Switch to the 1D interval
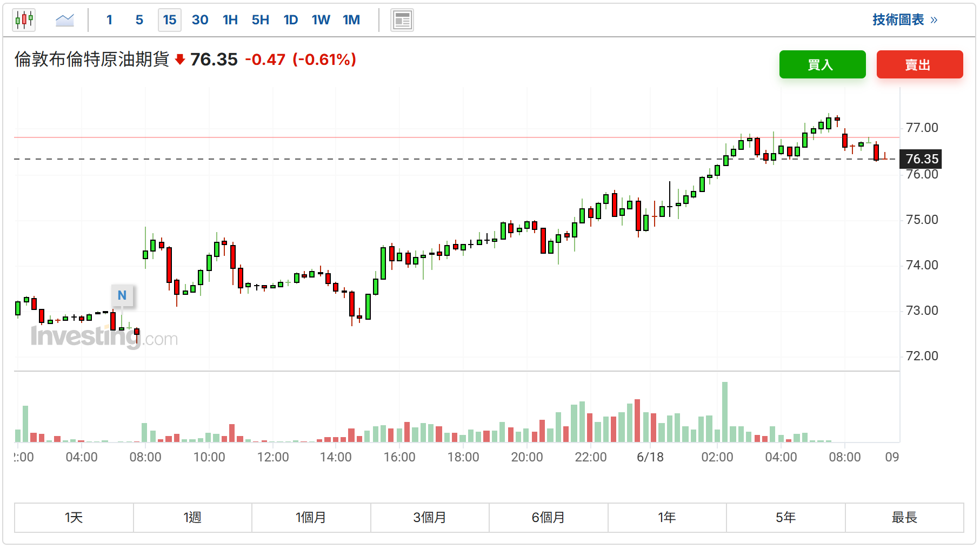 click(291, 20)
